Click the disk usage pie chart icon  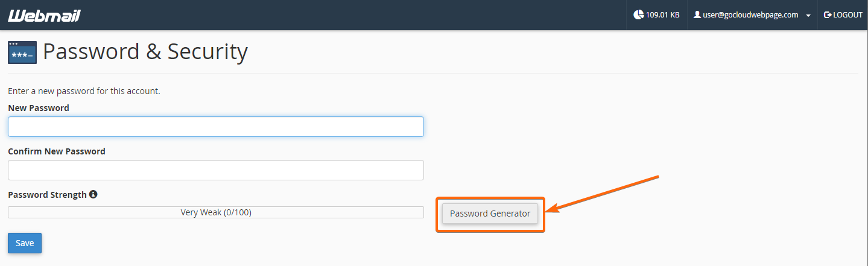tap(639, 15)
